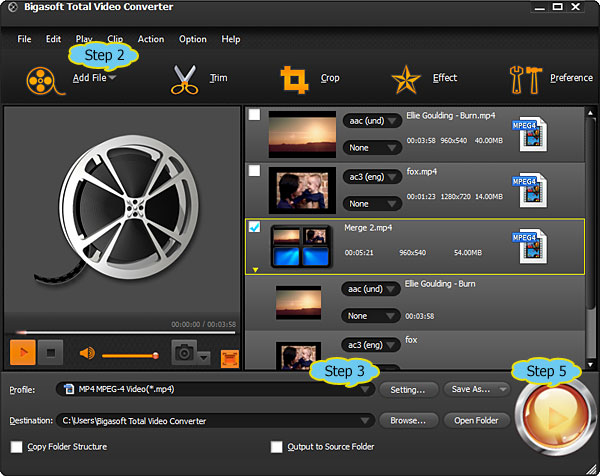Open the Effect star icon
The width and height of the screenshot is (600, 476).
[x=406, y=80]
